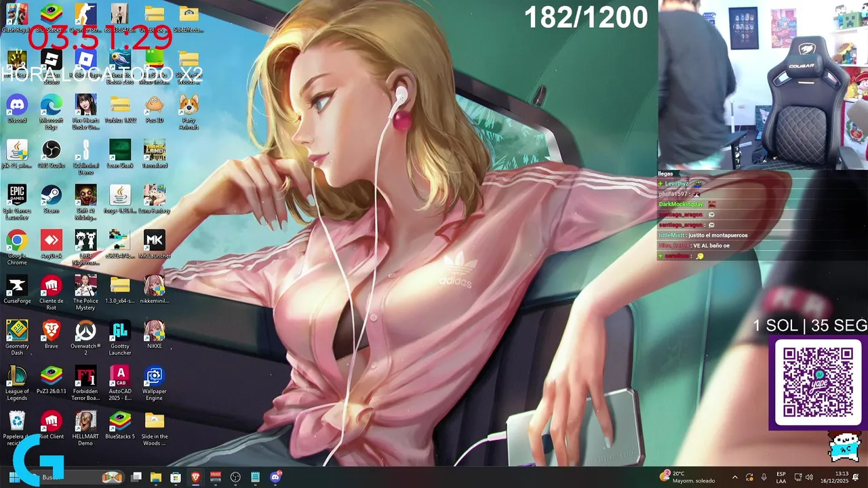Open the PvZ3 26.0.13 shortcut
Screen dimensions: 868x488
coord(52,380)
